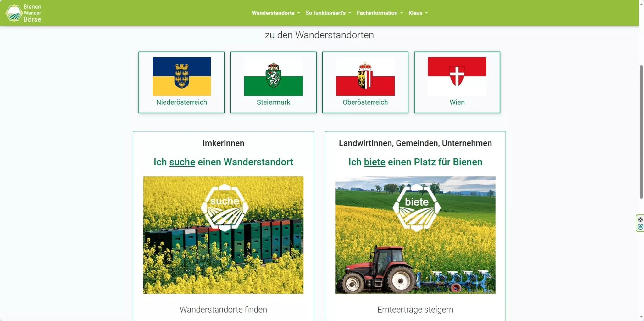Expand the Wanderstandorte dropdown menu
Screen dimensions: 644x321
point(275,13)
